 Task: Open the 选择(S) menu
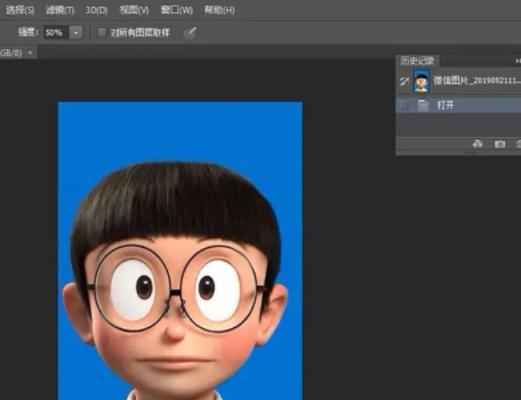coord(20,10)
